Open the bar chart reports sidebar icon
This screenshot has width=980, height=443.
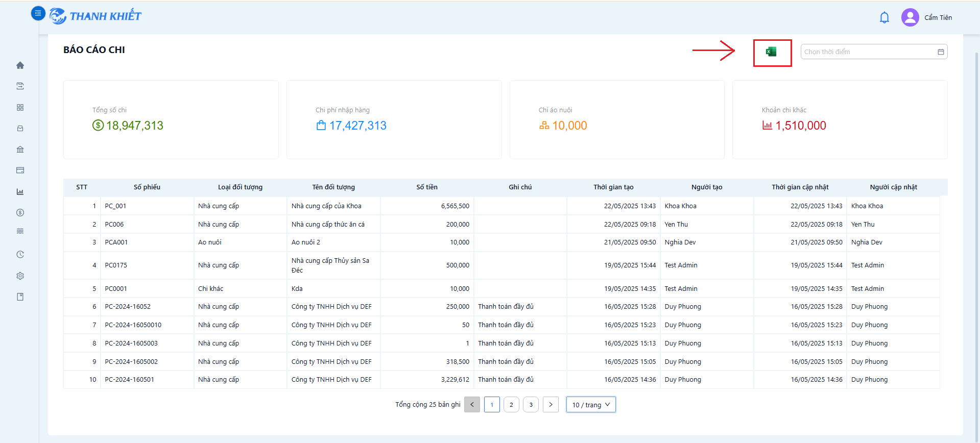coord(20,192)
